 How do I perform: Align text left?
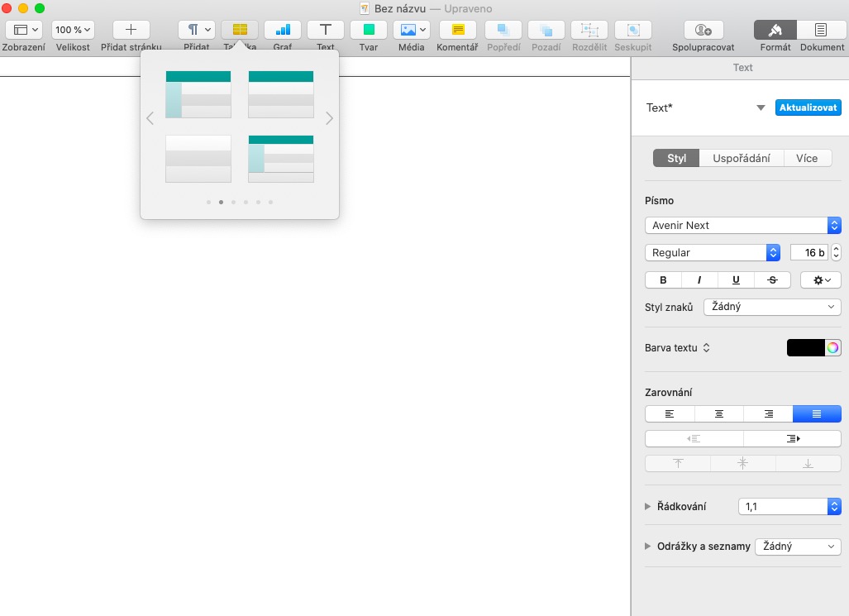(x=670, y=414)
